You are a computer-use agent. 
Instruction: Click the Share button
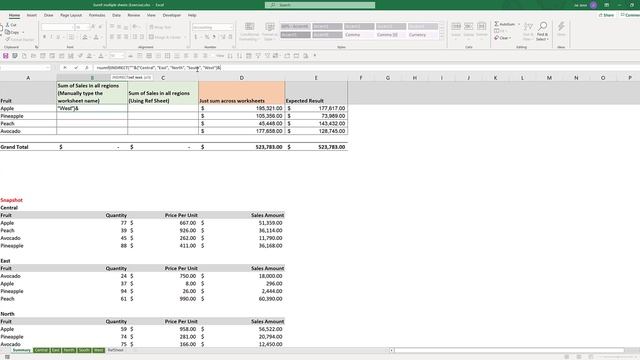606,15
